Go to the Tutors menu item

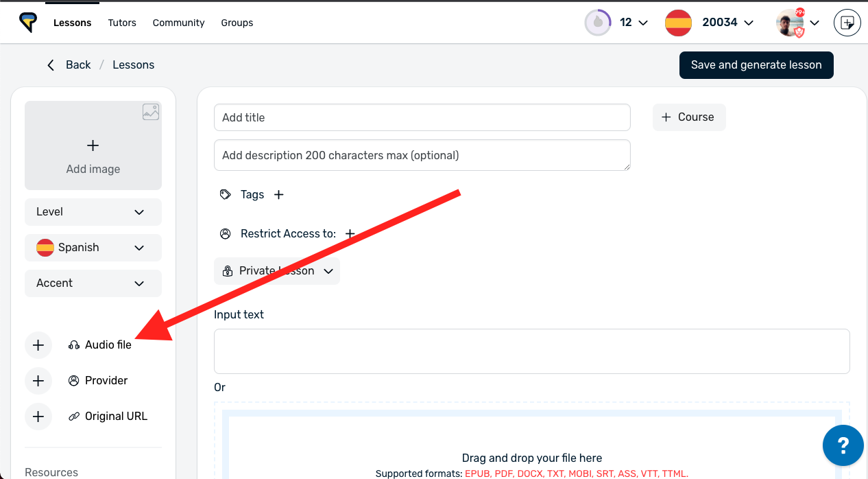(x=122, y=23)
